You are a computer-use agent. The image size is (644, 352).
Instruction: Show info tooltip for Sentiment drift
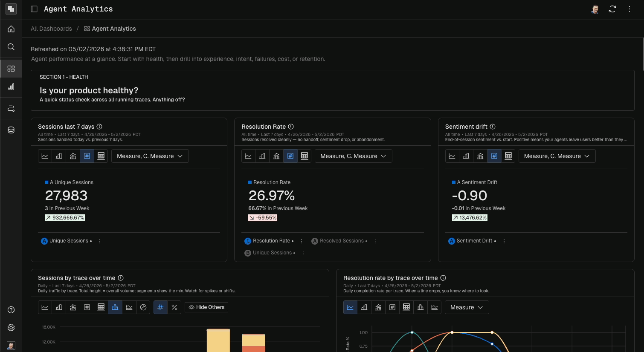(493, 127)
